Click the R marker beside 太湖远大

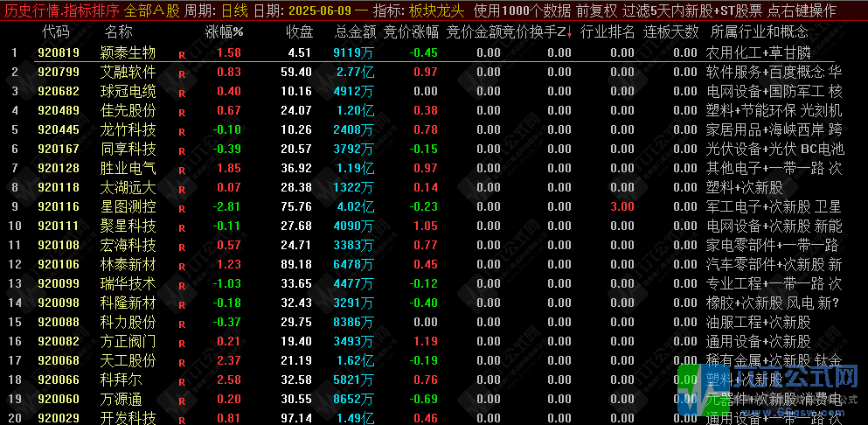tap(182, 190)
